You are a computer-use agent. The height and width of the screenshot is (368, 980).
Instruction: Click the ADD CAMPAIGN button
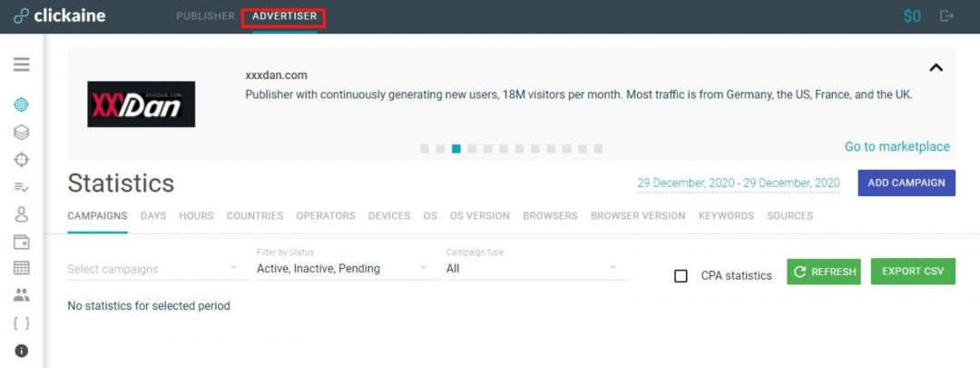coord(906,183)
